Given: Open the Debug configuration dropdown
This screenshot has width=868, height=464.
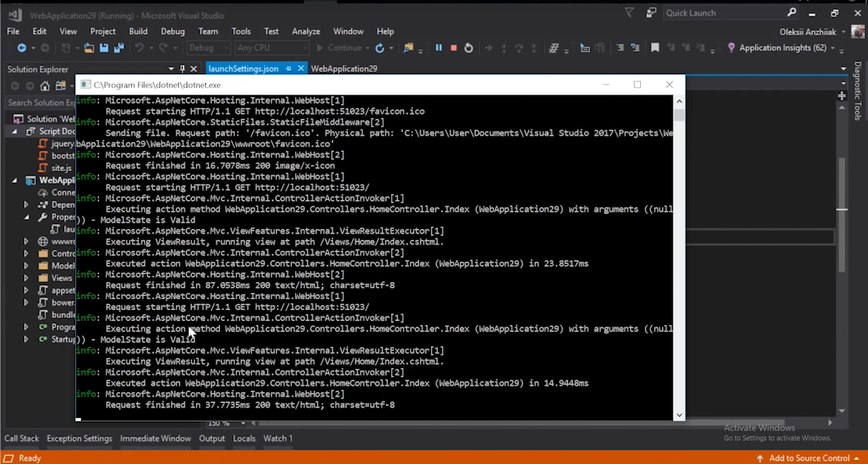Looking at the screenshot, I should point(208,48).
